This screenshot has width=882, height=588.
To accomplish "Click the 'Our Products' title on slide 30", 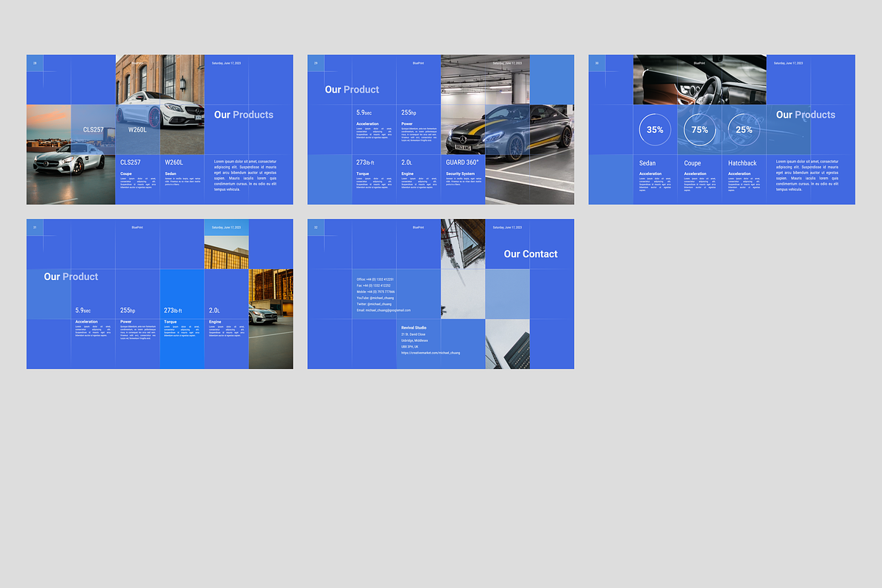I will [806, 115].
